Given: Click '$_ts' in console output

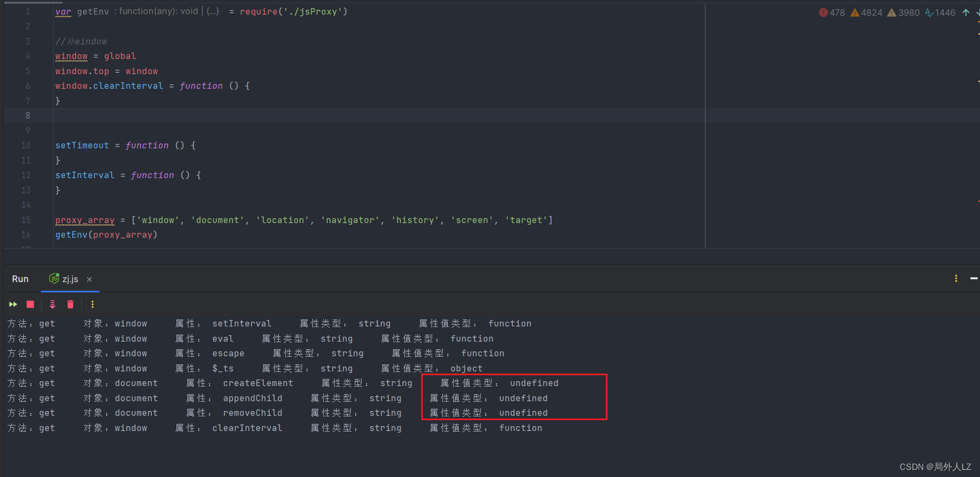Looking at the screenshot, I should pyautogui.click(x=223, y=368).
